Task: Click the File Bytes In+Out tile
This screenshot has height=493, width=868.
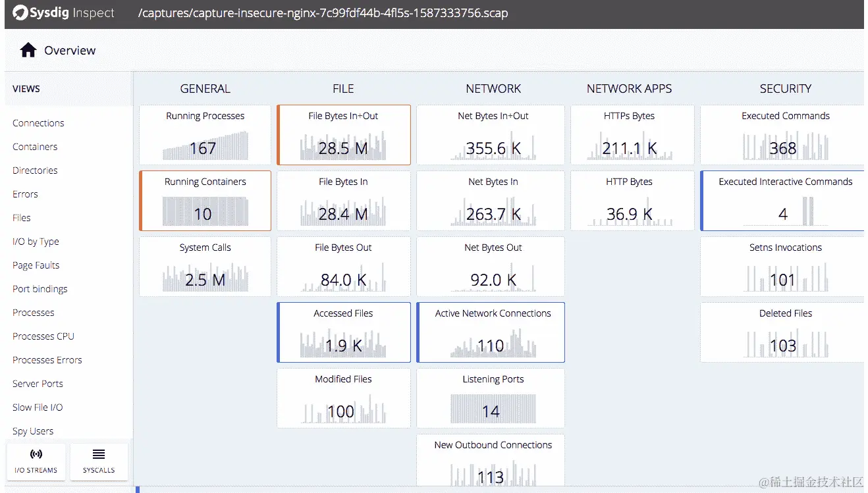Action: 343,135
